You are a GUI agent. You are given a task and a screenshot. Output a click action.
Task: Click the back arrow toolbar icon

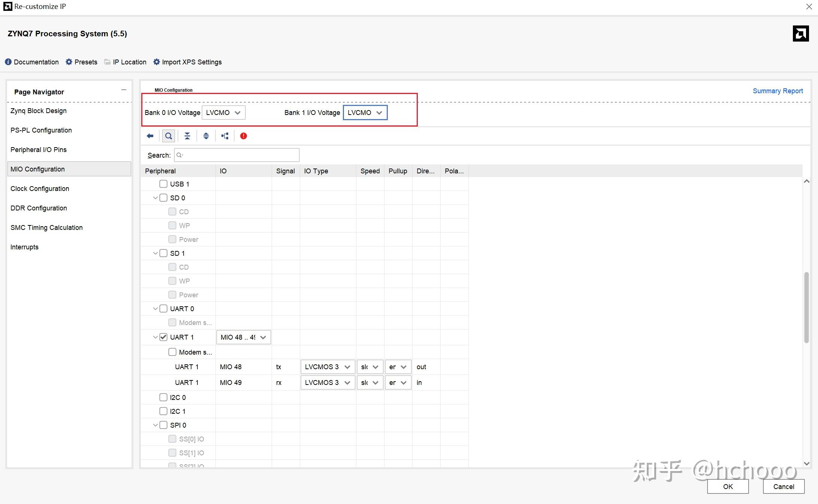click(x=150, y=136)
